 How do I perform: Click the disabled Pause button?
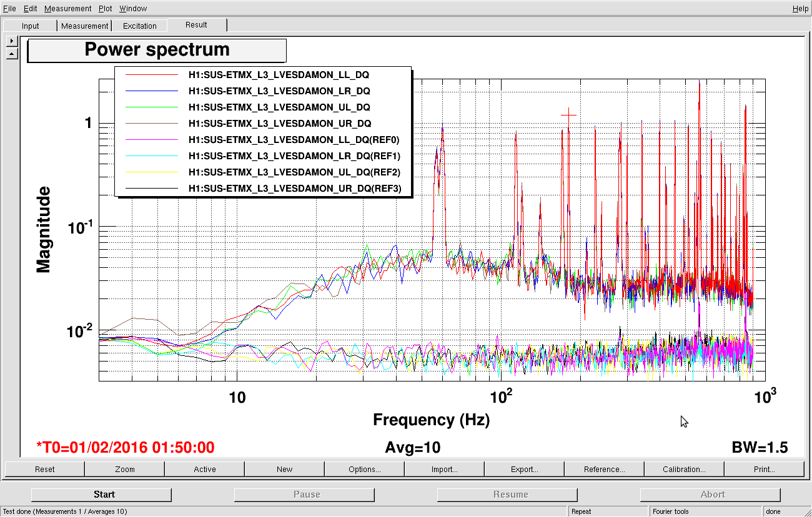click(x=304, y=495)
